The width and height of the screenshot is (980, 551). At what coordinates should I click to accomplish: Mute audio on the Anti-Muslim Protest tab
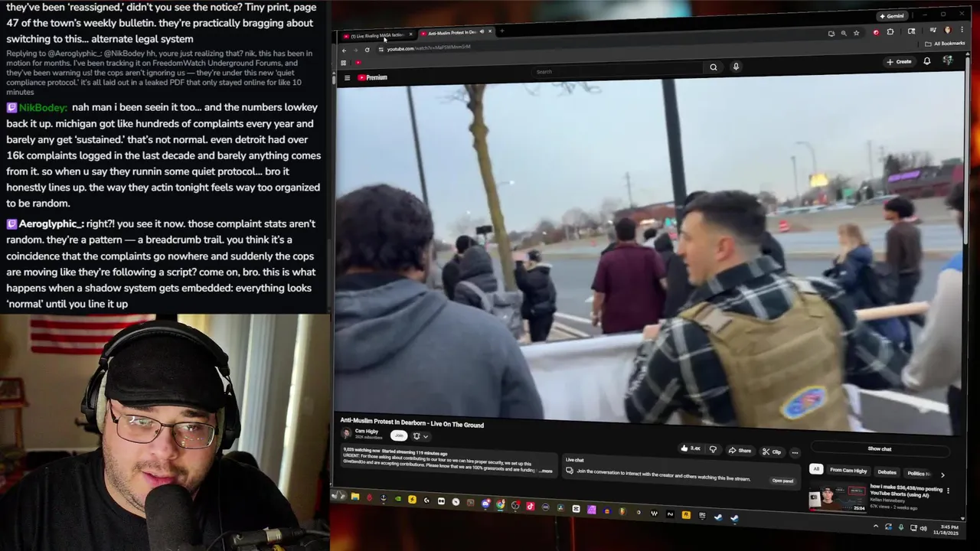[x=482, y=31]
